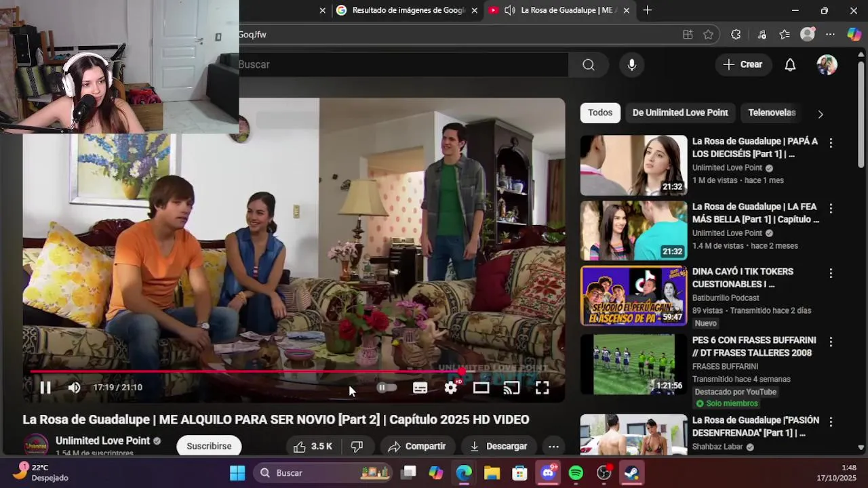Screen dimensions: 868x488
Task: Dislike the video
Action: (357, 446)
